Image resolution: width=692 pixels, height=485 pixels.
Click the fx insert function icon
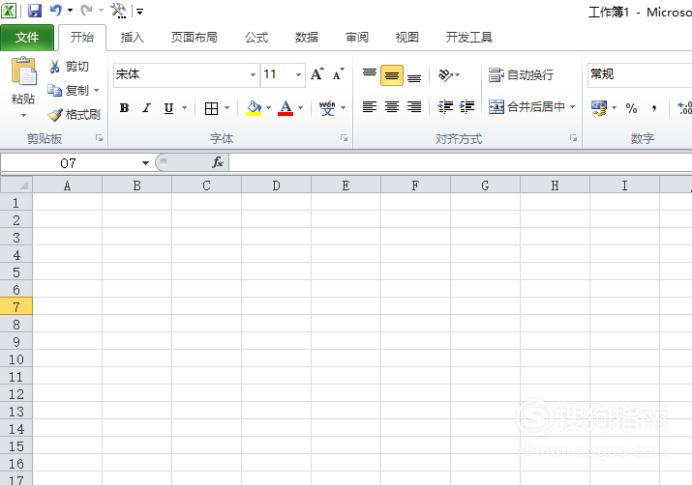point(218,163)
